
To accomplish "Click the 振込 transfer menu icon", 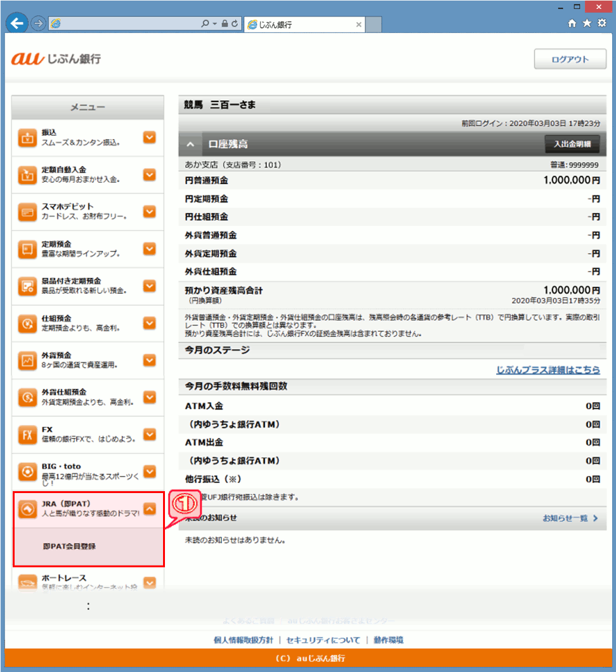I will point(27,138).
